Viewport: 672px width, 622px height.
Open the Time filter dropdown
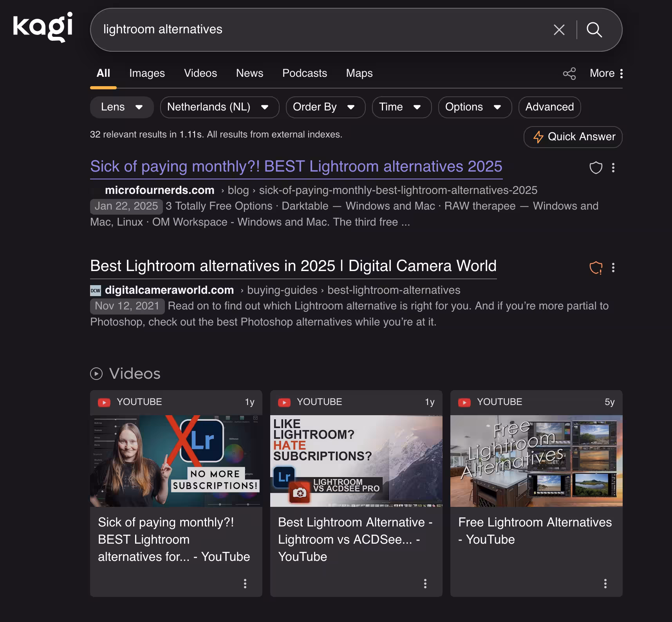pos(401,107)
